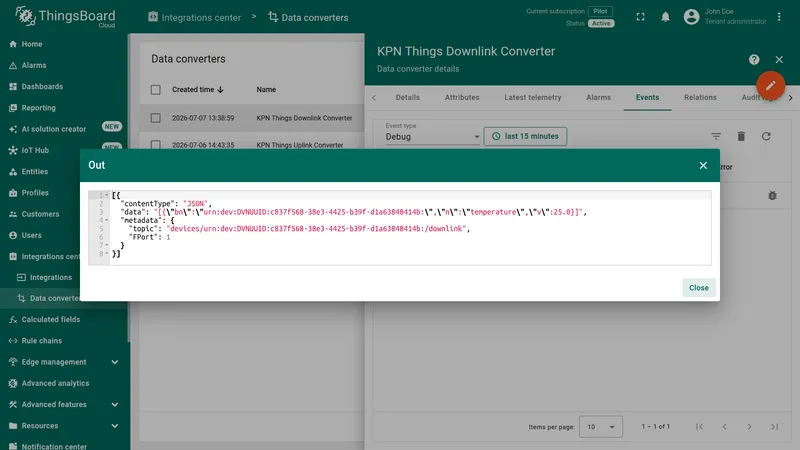
Task: Sort by Name column header
Action: (x=266, y=89)
